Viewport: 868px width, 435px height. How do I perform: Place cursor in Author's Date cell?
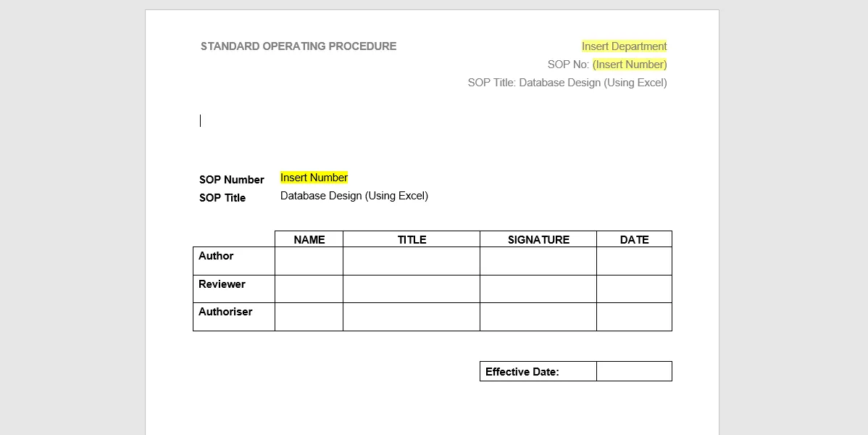[x=635, y=261]
